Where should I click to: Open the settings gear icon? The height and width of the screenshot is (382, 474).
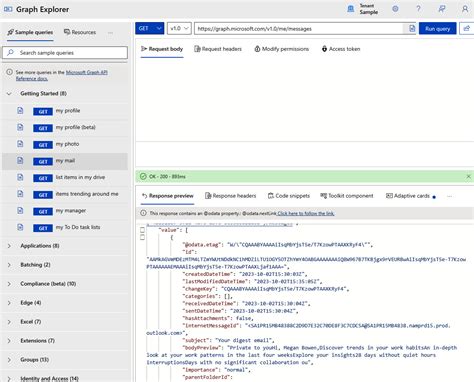395,9
